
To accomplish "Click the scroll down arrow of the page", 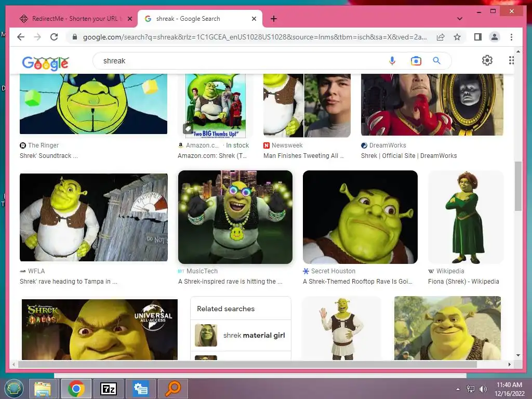I will coord(518,355).
